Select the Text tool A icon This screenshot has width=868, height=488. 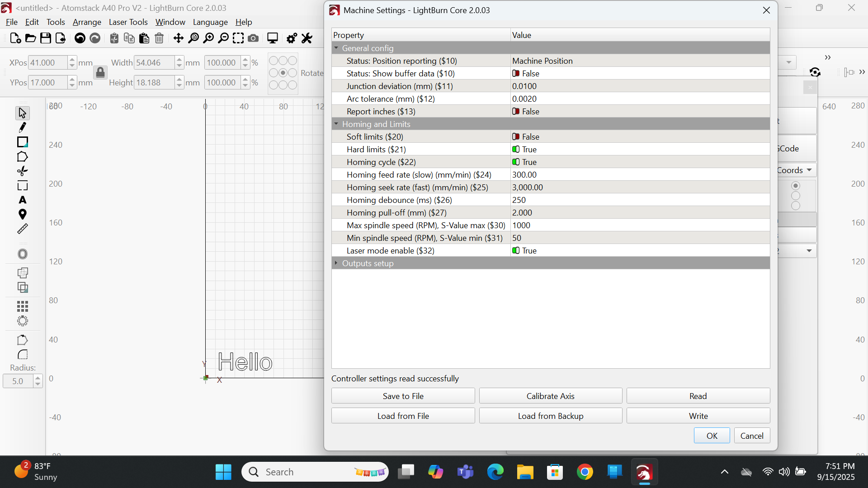coord(22,200)
